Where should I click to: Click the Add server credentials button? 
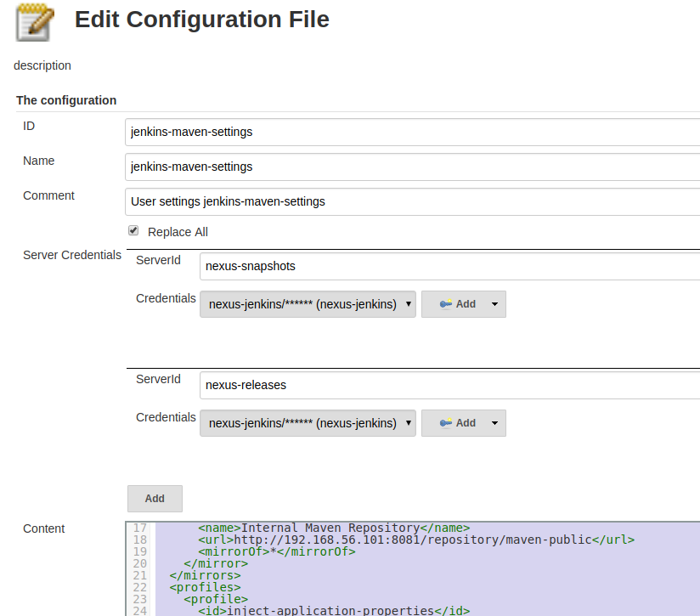pos(155,499)
